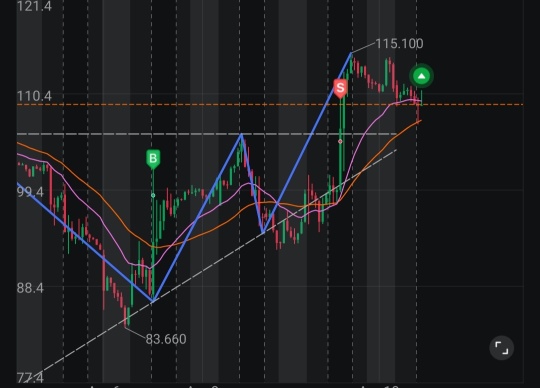Select the 115.100 high price label
The height and width of the screenshot is (388, 540).
(x=399, y=44)
